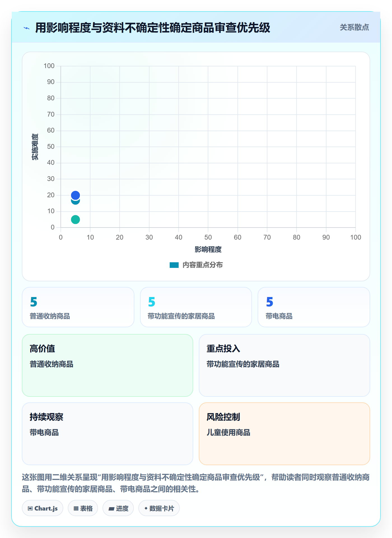
Task: Click x-axis tick label 50
Action: click(208, 237)
